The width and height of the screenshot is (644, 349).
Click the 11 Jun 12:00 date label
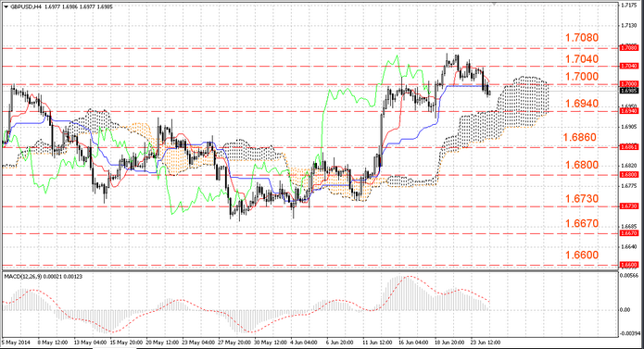377,342
